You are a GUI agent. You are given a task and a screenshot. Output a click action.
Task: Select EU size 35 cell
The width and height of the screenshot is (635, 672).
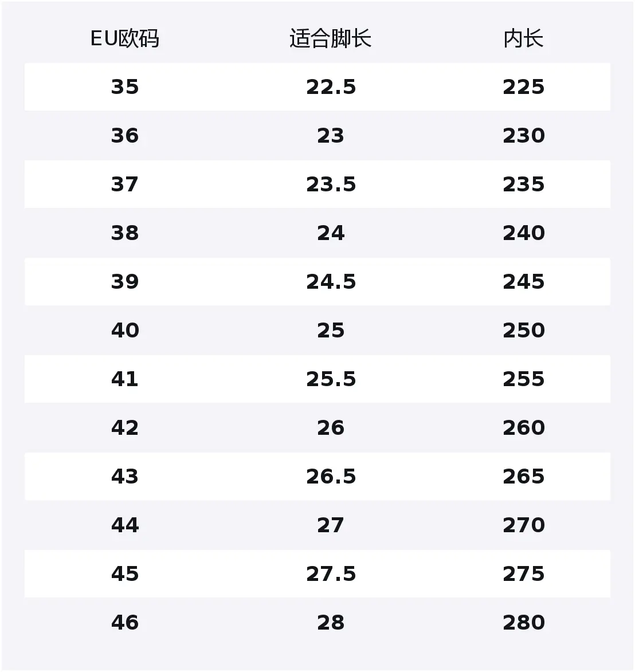click(125, 87)
